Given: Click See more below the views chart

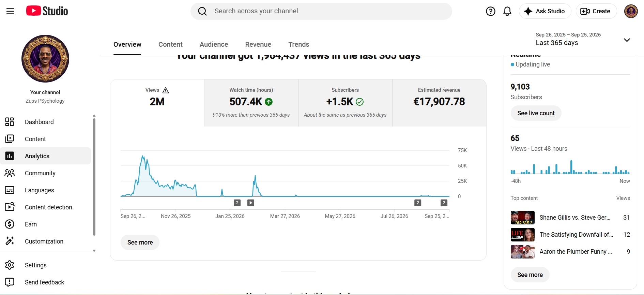Looking at the screenshot, I should (140, 242).
